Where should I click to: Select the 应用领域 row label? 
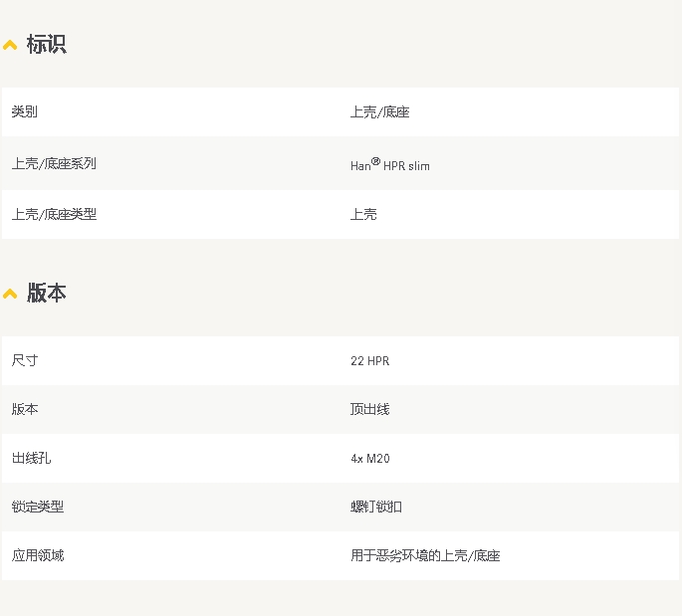(x=38, y=555)
